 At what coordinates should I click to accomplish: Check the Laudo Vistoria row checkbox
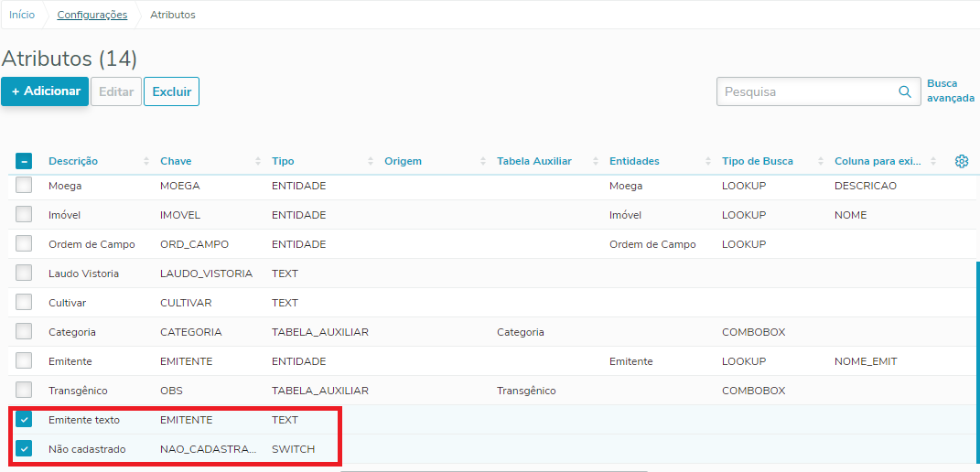[x=24, y=274]
